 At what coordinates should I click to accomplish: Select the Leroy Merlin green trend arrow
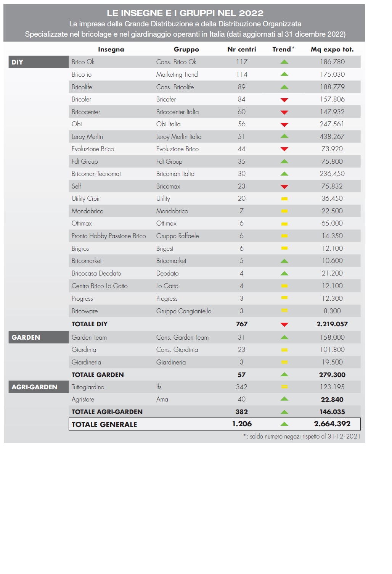click(x=284, y=136)
